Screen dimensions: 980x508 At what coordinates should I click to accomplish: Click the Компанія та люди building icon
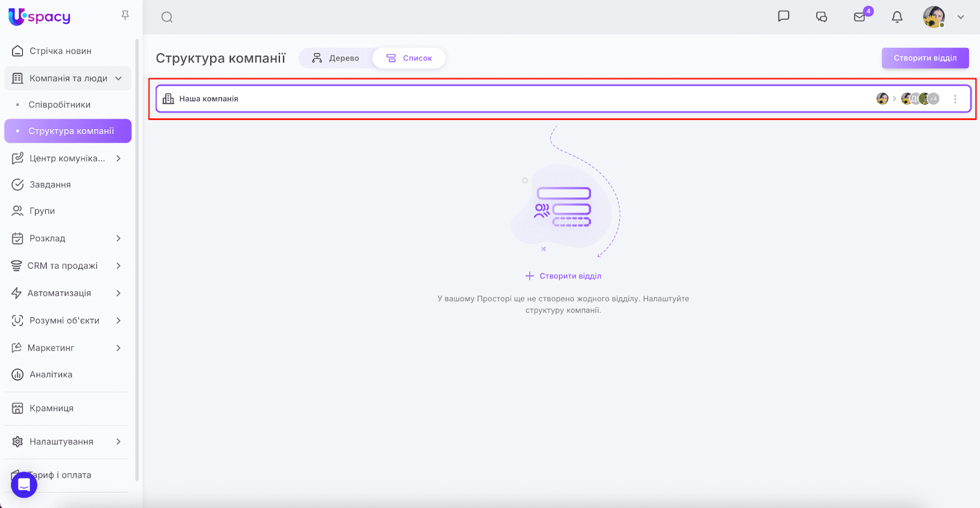(18, 78)
